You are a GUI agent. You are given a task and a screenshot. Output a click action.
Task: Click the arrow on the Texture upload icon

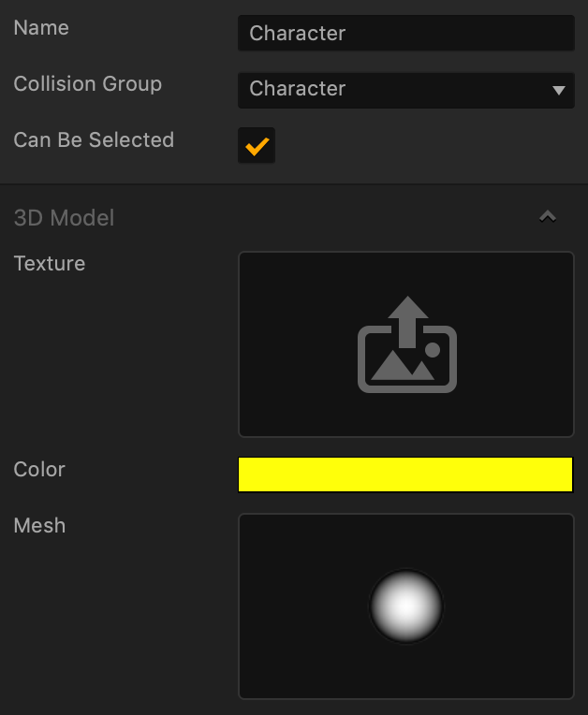pos(407,314)
